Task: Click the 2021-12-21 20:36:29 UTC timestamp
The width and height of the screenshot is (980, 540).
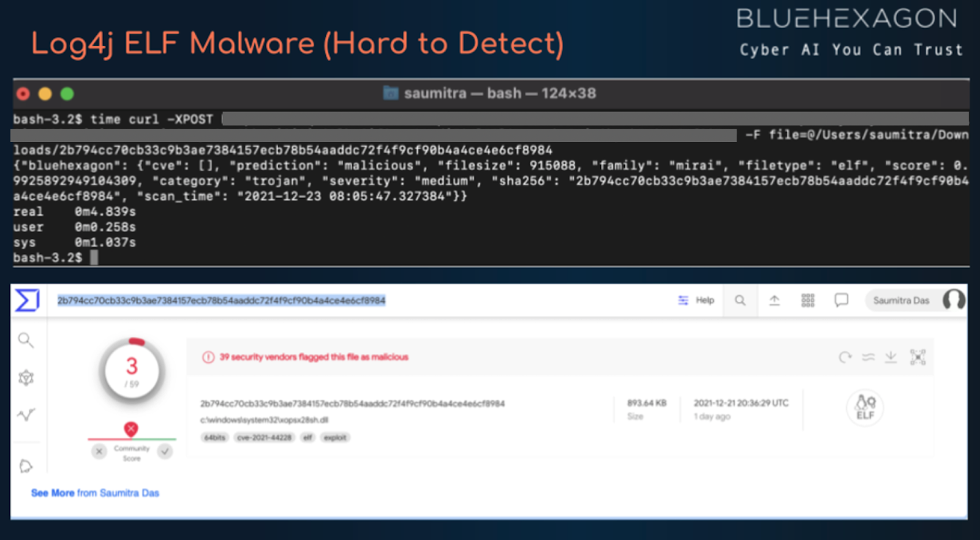Action: tap(741, 403)
